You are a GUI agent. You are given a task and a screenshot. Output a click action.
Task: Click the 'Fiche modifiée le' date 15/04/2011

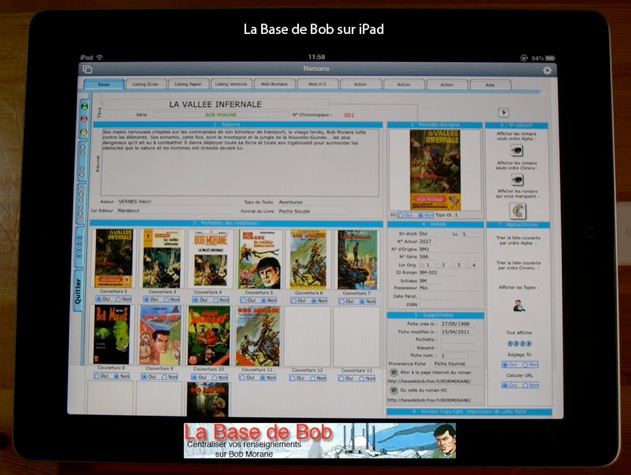(x=456, y=332)
